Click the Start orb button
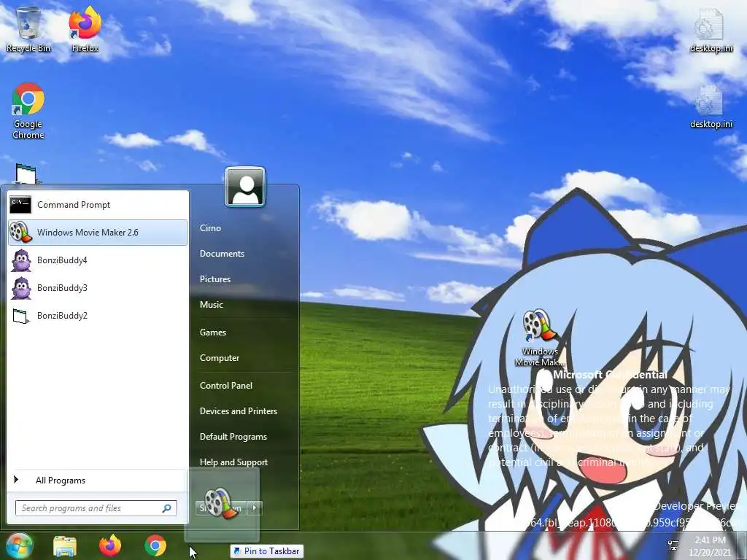 tap(18, 545)
